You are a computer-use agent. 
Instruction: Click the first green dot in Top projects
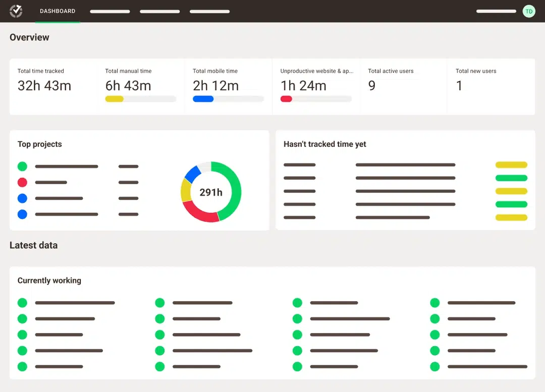(x=22, y=166)
